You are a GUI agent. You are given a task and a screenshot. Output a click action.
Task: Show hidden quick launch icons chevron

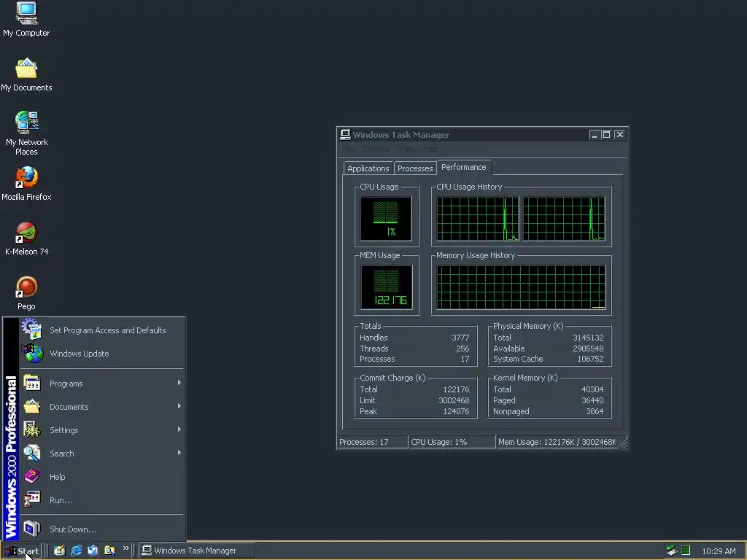(x=125, y=548)
